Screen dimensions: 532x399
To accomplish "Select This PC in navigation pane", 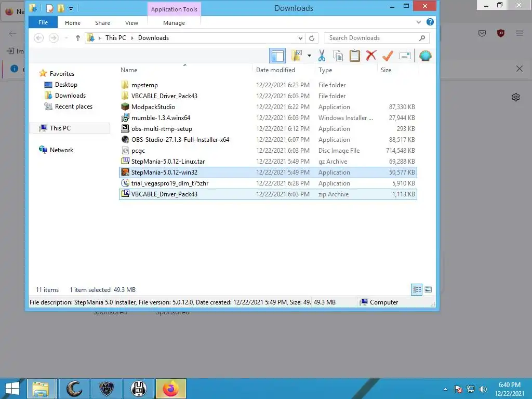I will 60,128.
